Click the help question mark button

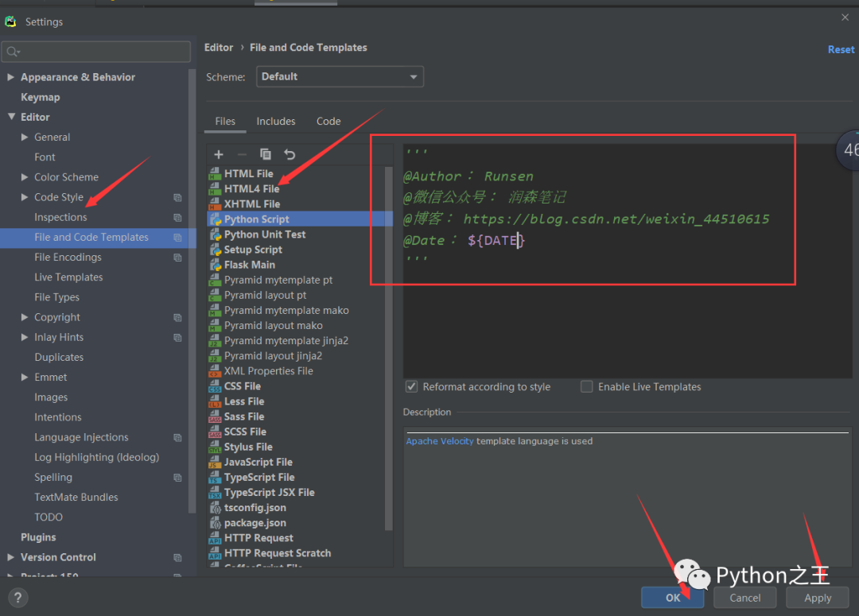click(18, 598)
